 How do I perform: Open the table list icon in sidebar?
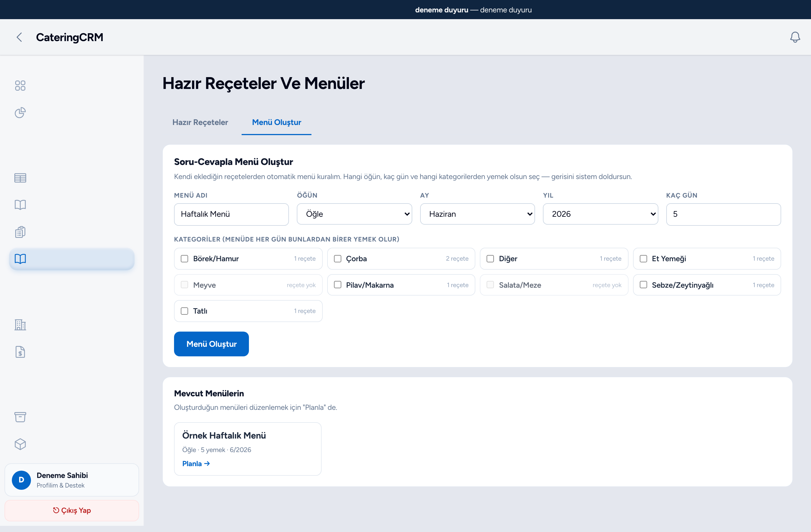pyautogui.click(x=20, y=178)
